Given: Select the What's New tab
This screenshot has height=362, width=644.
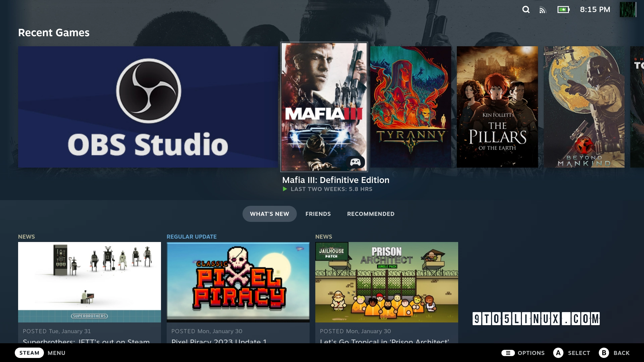Looking at the screenshot, I should (x=269, y=214).
